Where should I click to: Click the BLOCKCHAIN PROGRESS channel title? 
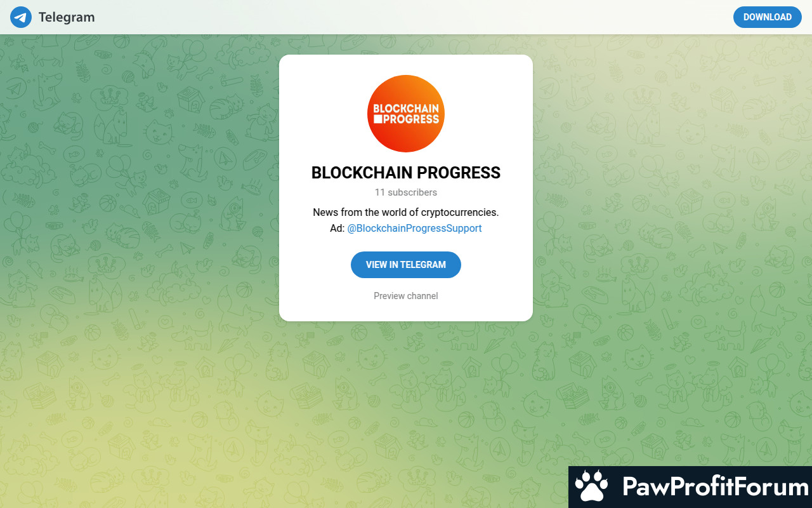406,173
